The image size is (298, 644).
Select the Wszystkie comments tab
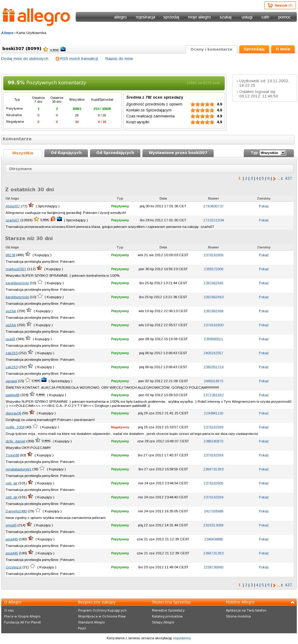(x=23, y=153)
